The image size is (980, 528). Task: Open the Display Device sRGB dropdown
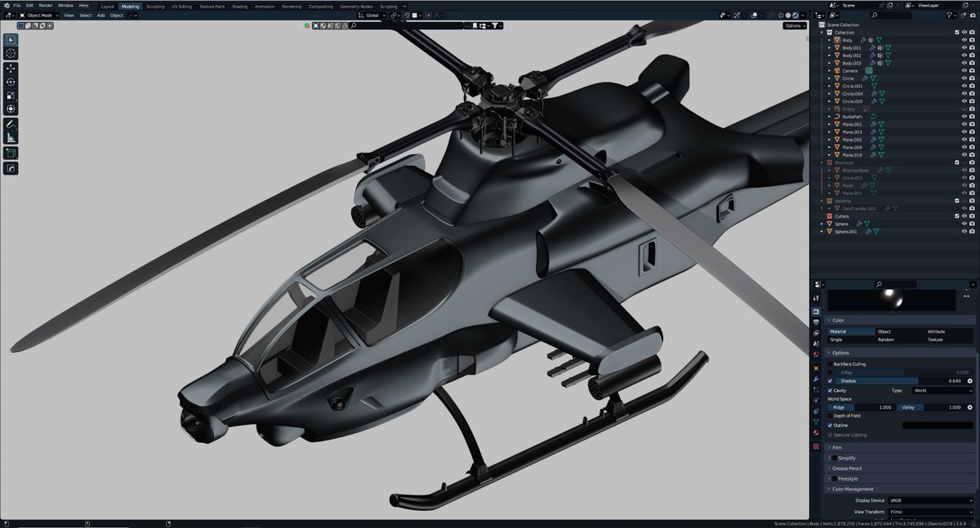[930, 500]
